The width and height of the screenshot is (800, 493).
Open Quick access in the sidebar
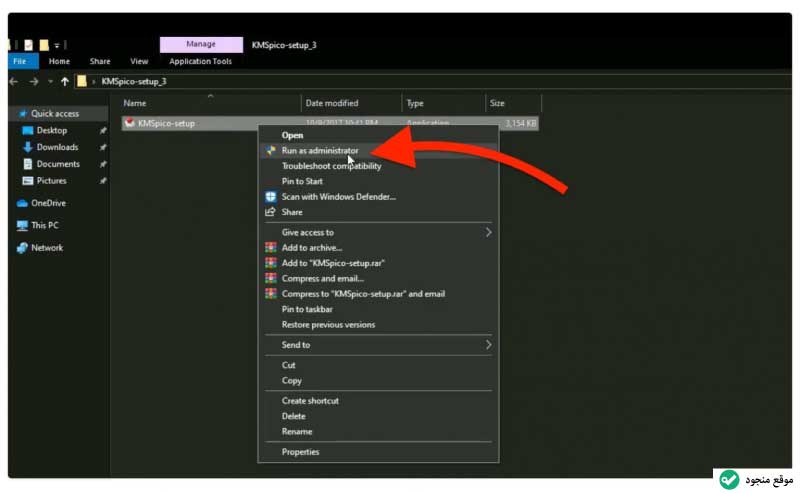[55, 113]
